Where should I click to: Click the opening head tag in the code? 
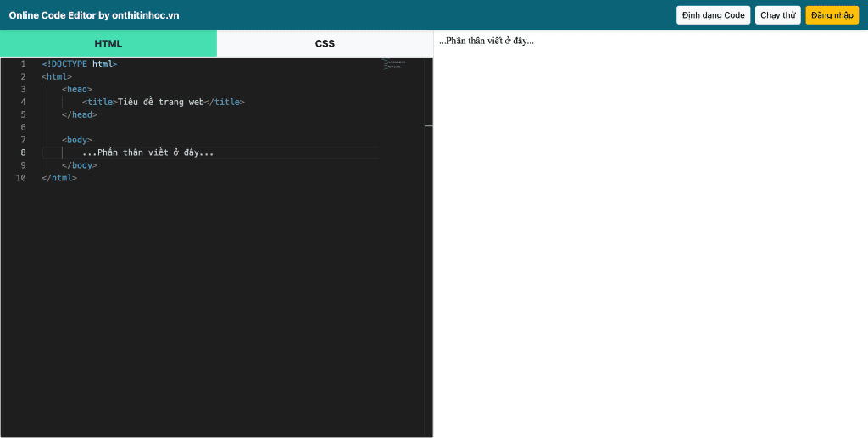[x=77, y=89]
